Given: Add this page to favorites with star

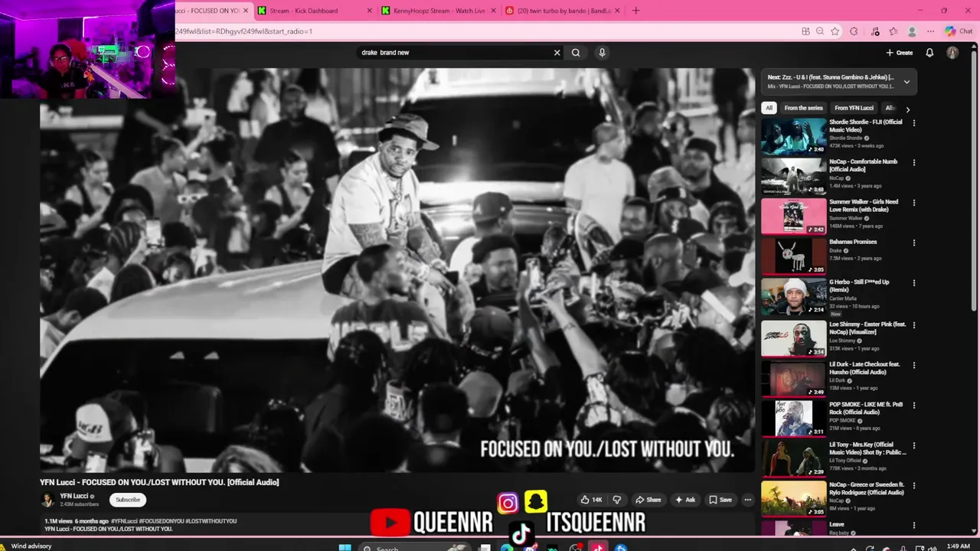Looking at the screenshot, I should (835, 31).
